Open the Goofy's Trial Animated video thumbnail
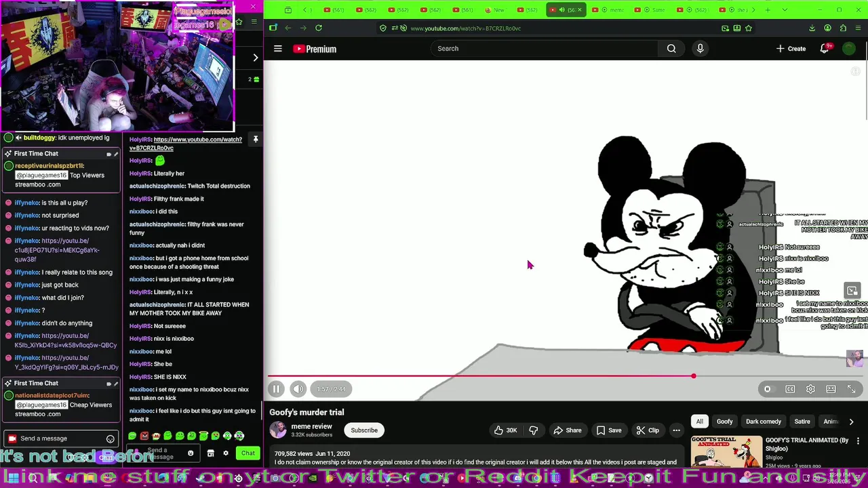Screen dimensions: 868x488 pyautogui.click(x=726, y=452)
